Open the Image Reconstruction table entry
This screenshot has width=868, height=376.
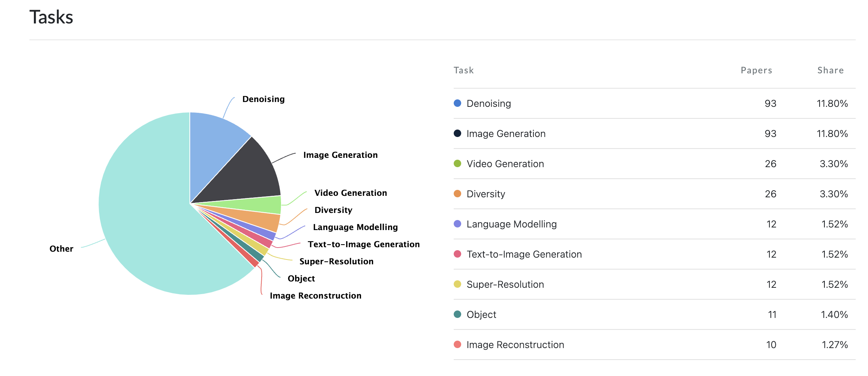[515, 345]
